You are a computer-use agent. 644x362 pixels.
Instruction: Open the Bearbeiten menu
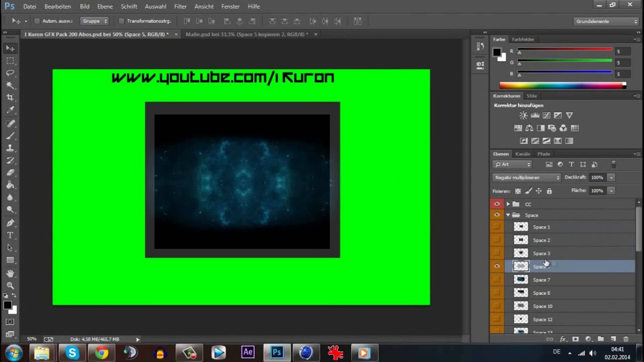[x=57, y=7]
